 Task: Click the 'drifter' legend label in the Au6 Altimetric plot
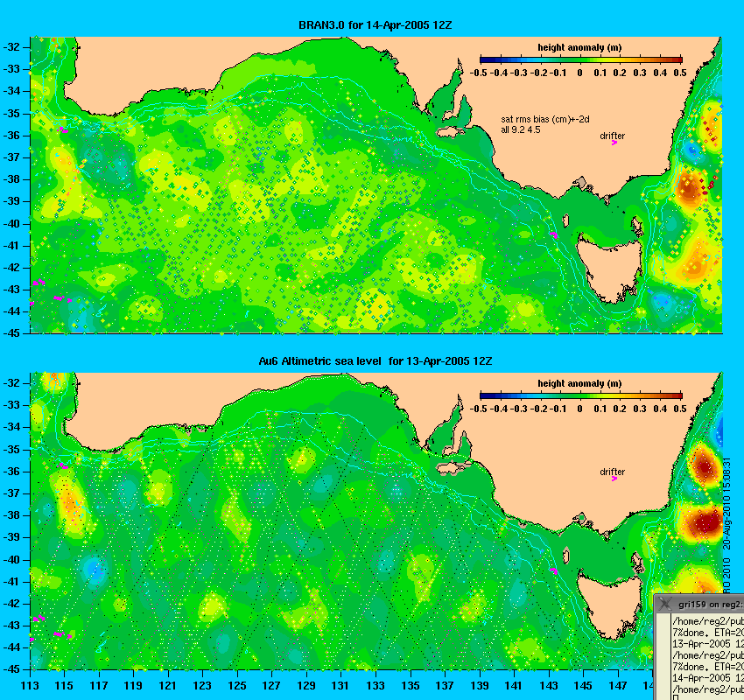[612, 472]
